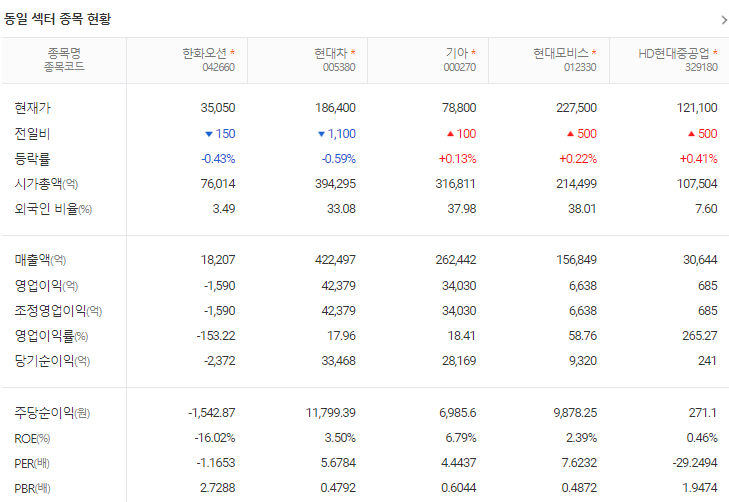Screen dimensions: 729x502
Task: Click PBR value 2.7288
Action: click(218, 488)
